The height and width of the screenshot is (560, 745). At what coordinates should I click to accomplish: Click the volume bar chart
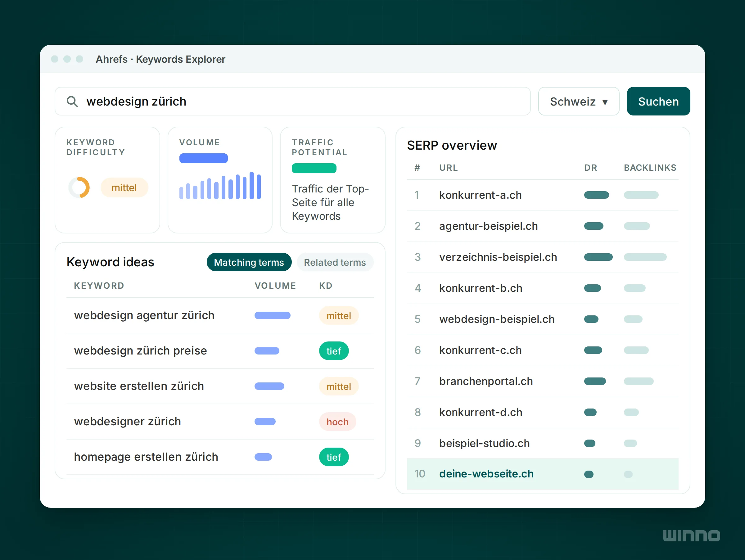coord(220,186)
